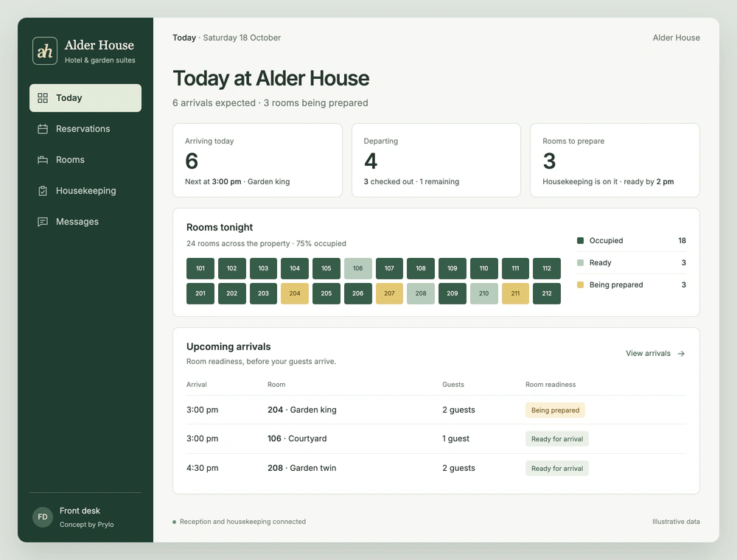Open the Reservations menu item
This screenshot has height=560, width=737.
[x=85, y=129]
